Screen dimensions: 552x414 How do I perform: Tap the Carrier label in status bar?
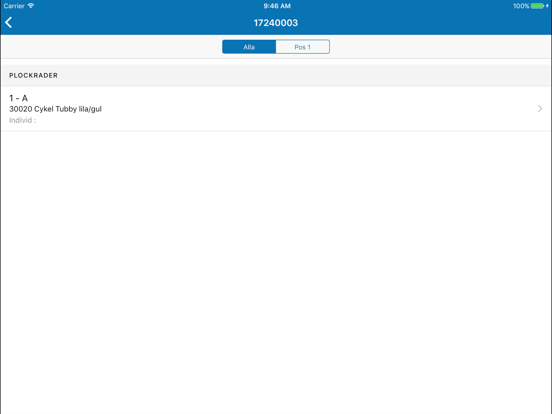[14, 6]
